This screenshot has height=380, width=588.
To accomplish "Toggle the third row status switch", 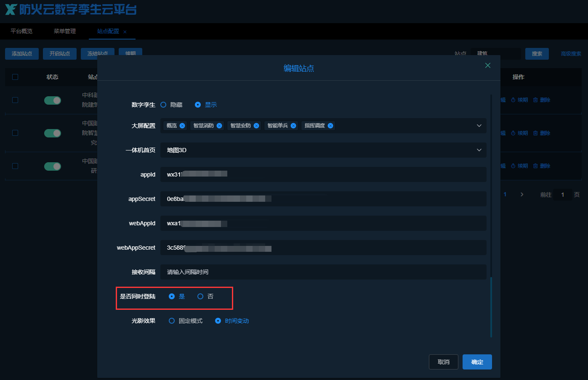I will [x=53, y=166].
